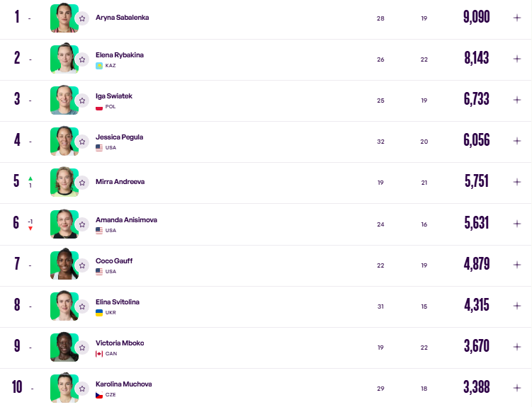The width and height of the screenshot is (532, 407).
Task: Expand Aryna Sabalenka's row with the plus icon
Action: (x=516, y=18)
